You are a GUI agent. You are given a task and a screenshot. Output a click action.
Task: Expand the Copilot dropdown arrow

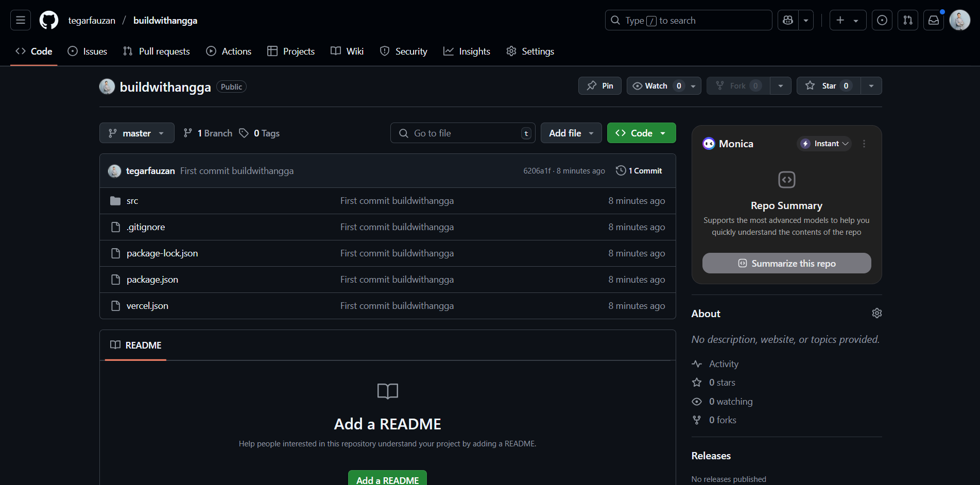pos(806,20)
